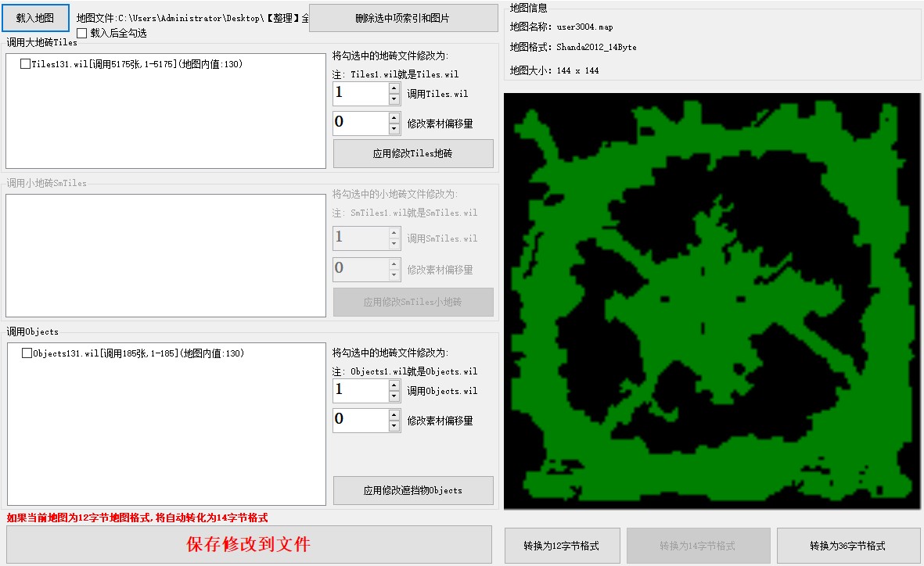This screenshot has height=566, width=924.
Task: Click 转换为12字节格式 convert button
Action: click(562, 546)
